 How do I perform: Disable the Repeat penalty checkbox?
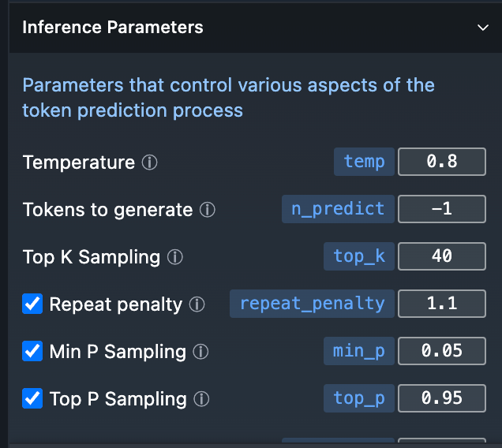coord(32,304)
